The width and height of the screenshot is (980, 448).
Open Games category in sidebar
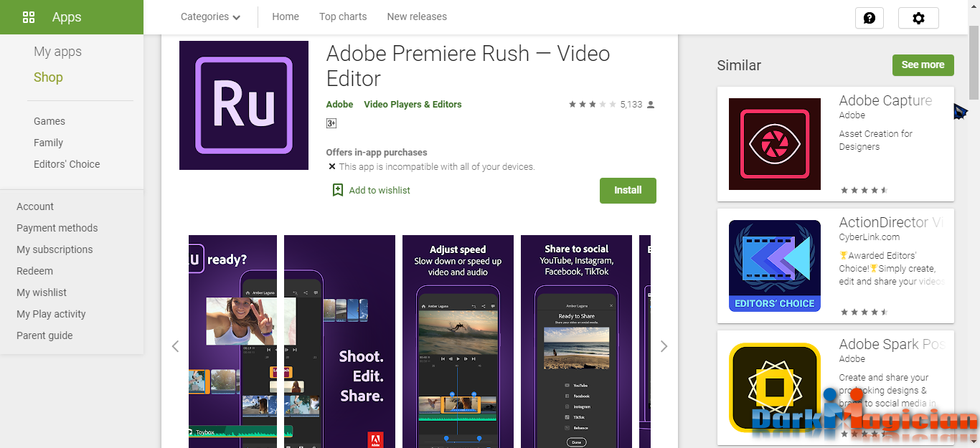50,121
